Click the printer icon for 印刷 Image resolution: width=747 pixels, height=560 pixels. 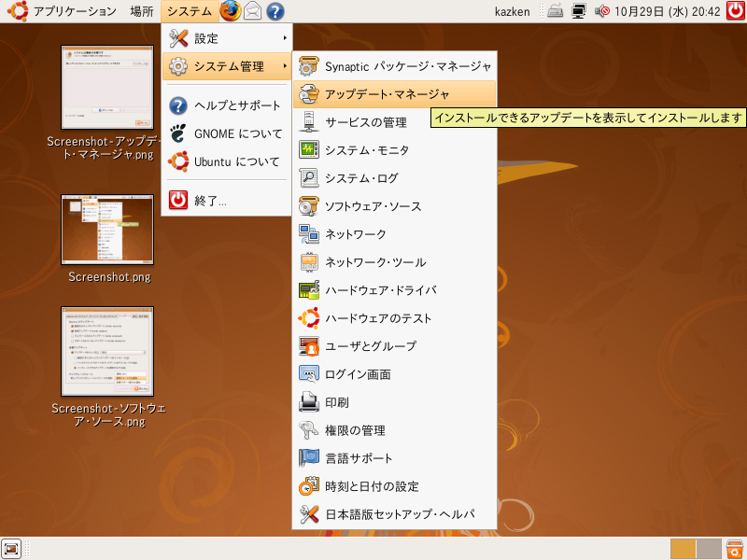309,402
